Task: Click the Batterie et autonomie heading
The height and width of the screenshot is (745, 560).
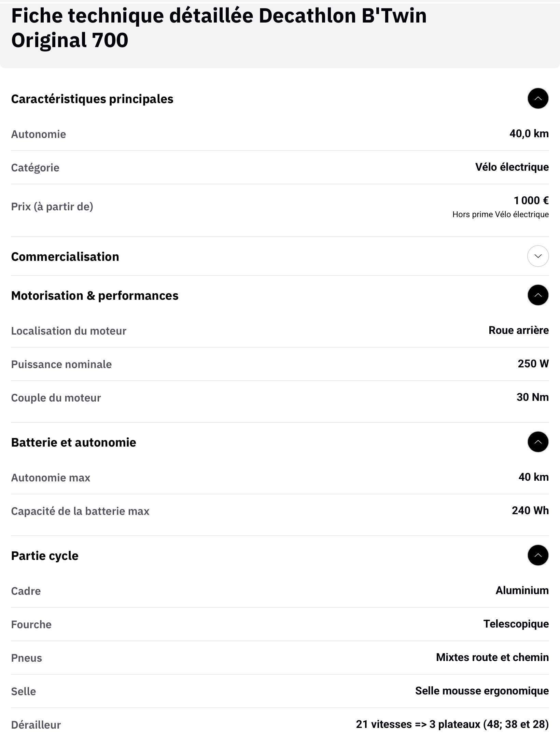Action: (73, 442)
